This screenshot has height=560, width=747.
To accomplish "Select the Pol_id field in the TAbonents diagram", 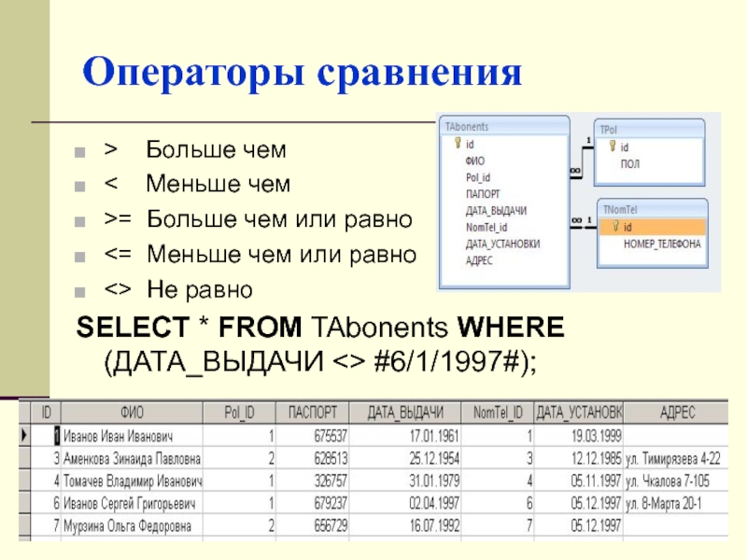I will 478,177.
